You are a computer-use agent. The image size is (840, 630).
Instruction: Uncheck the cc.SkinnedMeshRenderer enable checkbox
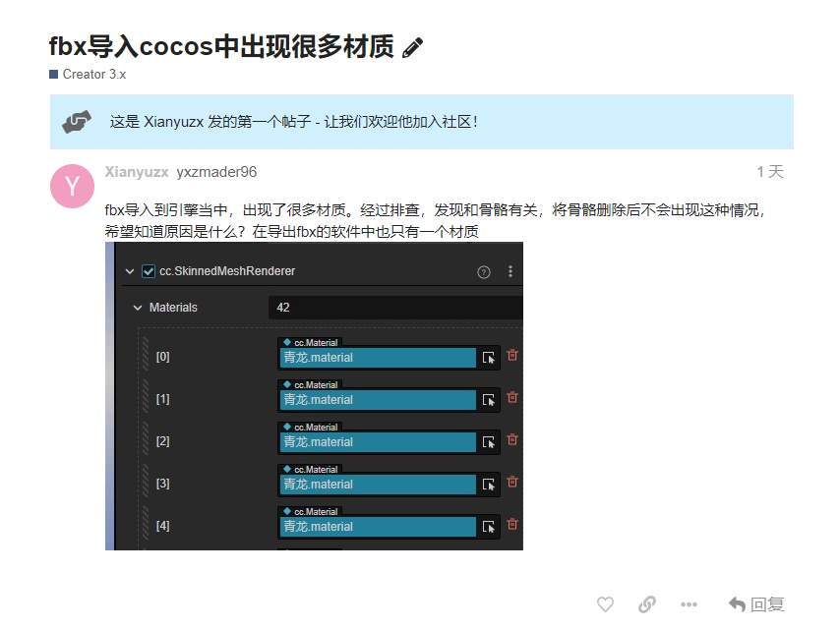(x=150, y=271)
